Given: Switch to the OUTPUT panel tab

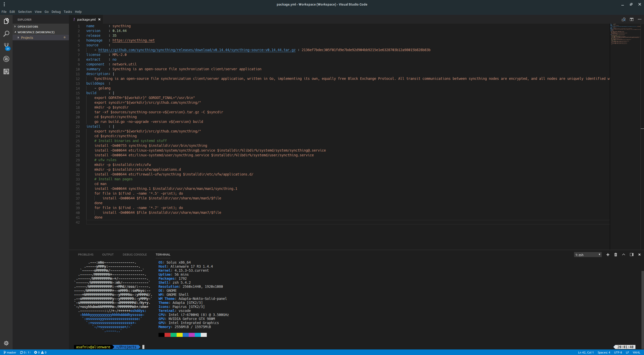Looking at the screenshot, I should (108, 255).
